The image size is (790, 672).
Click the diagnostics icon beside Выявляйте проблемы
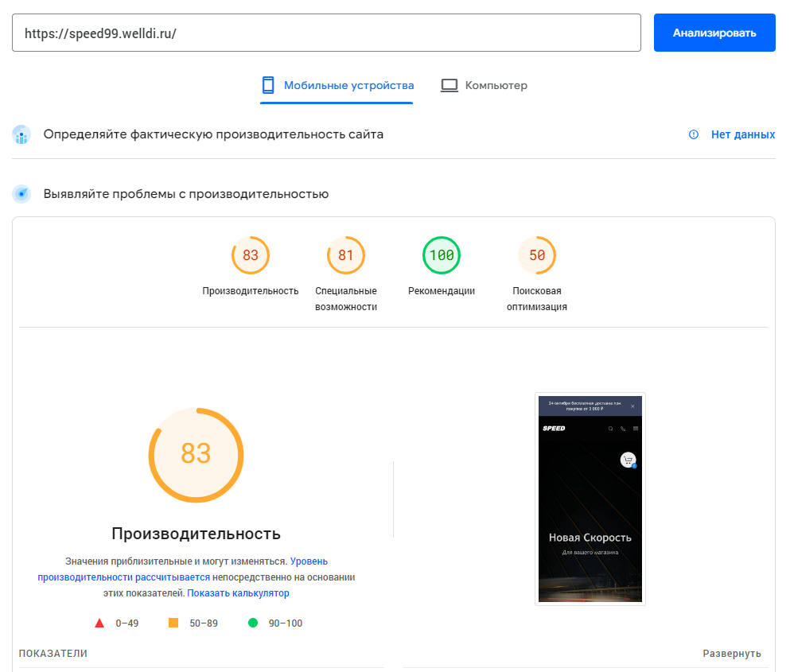[x=21, y=194]
